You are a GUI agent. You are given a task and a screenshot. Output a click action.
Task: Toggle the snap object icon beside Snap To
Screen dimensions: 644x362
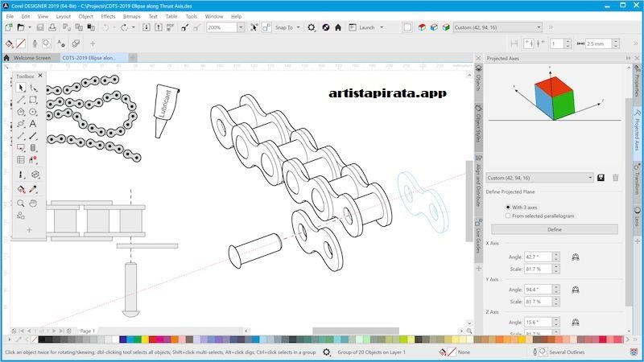pos(266,27)
